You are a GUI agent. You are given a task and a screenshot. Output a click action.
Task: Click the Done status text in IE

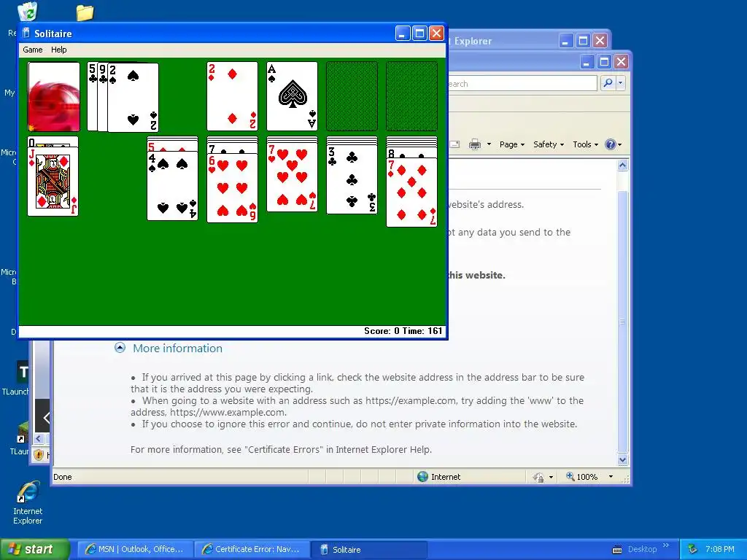pyautogui.click(x=63, y=477)
